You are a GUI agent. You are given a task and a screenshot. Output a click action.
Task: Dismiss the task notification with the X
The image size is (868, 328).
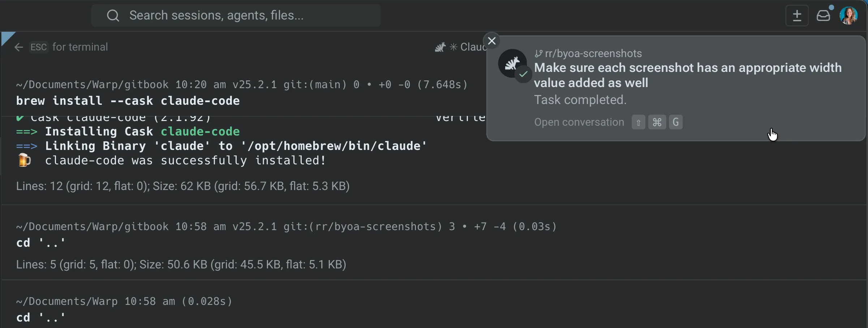(x=492, y=41)
